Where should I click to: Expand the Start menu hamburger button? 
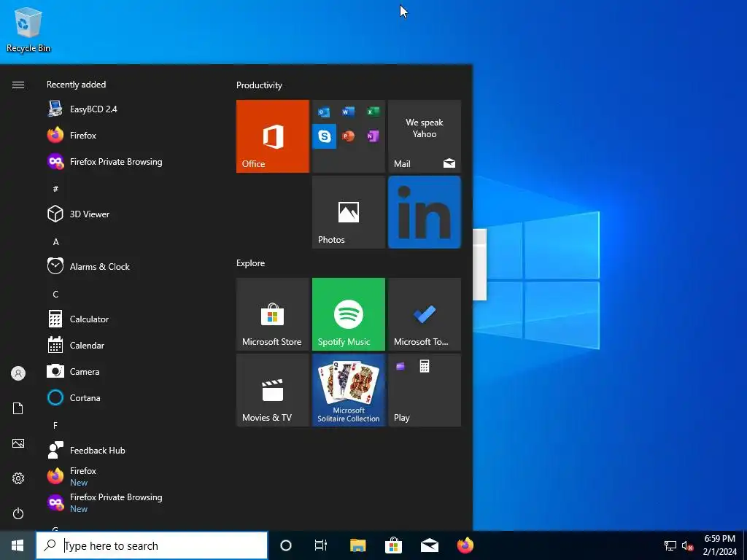pos(18,85)
